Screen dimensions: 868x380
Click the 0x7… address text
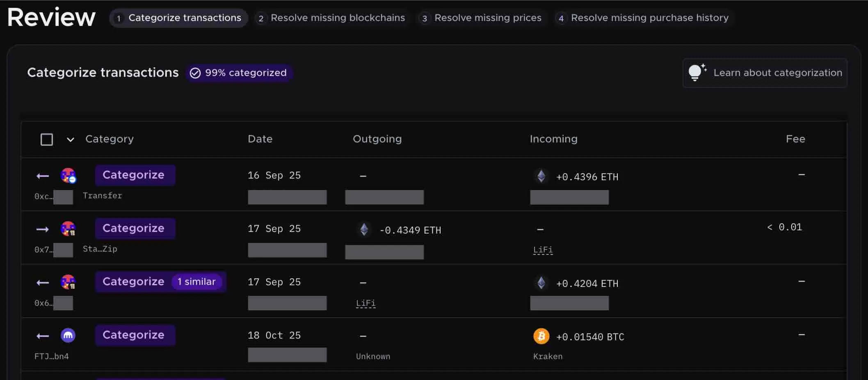point(43,250)
